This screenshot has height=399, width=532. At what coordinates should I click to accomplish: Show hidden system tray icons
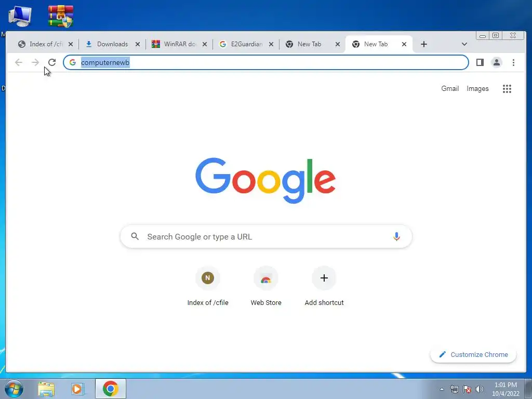coord(442,389)
